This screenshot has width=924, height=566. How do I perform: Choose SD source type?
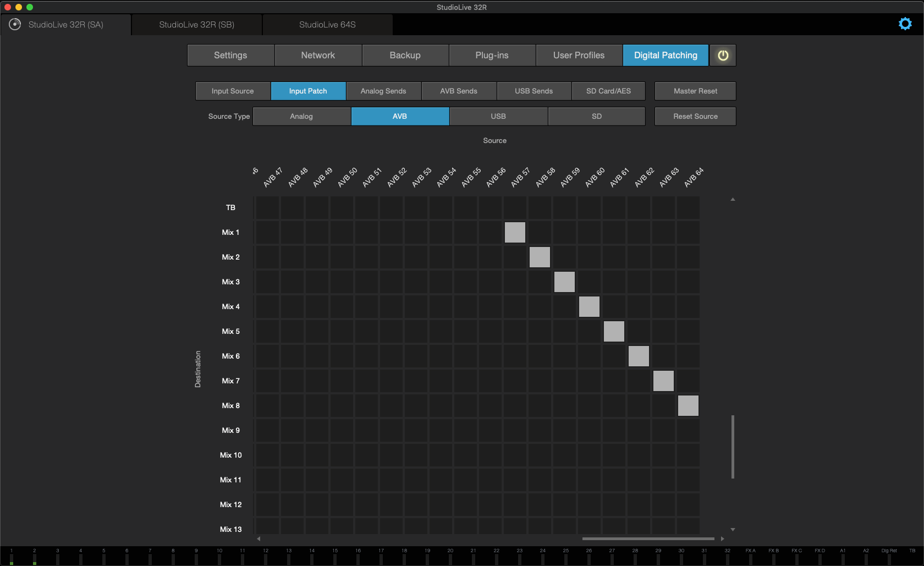pos(597,116)
